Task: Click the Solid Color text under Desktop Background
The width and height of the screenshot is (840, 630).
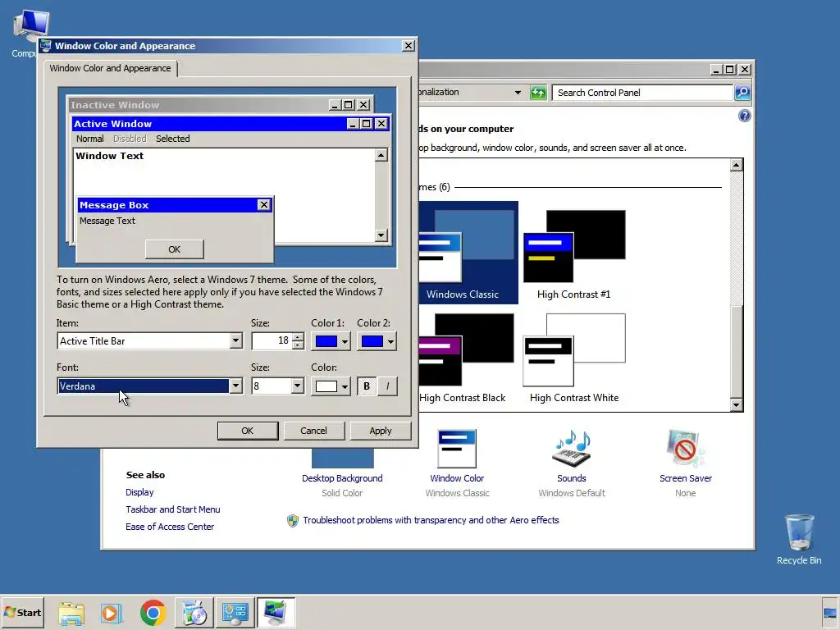Action: tap(342, 493)
